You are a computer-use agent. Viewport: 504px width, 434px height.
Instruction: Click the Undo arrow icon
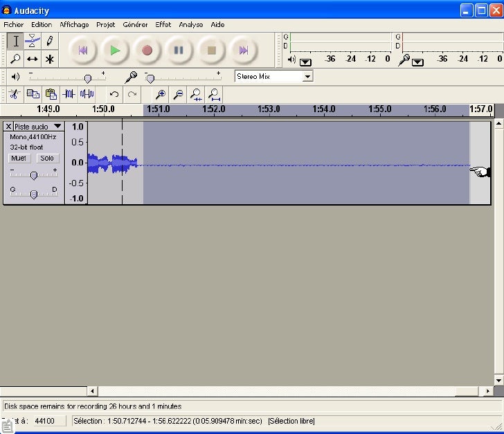coord(114,94)
